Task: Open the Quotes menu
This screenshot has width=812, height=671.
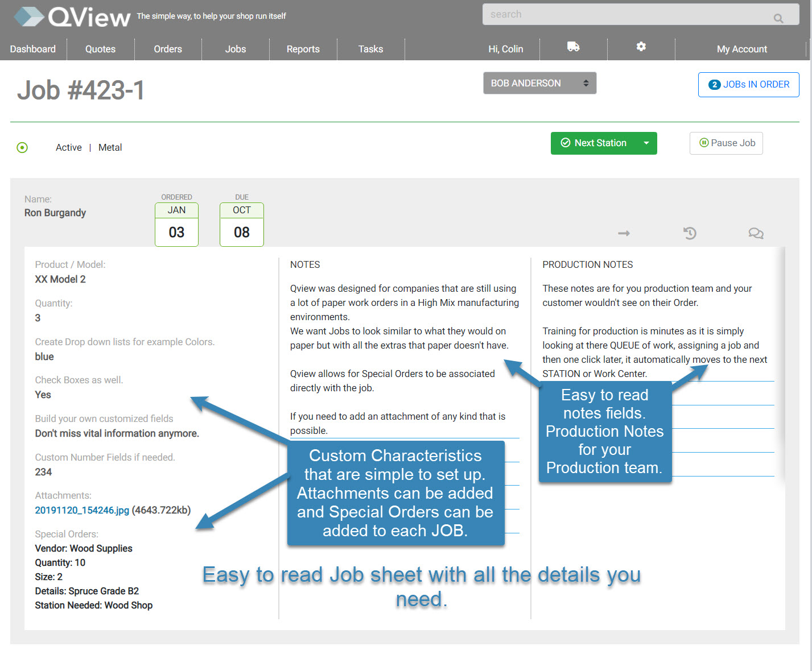Action: [x=100, y=49]
